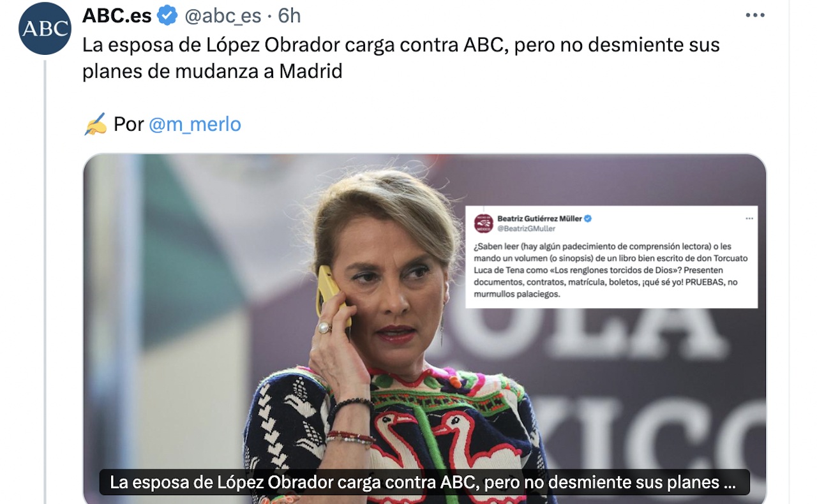This screenshot has width=817, height=504.
Task: Open the article card photo of woman on phone
Action: tap(424, 329)
